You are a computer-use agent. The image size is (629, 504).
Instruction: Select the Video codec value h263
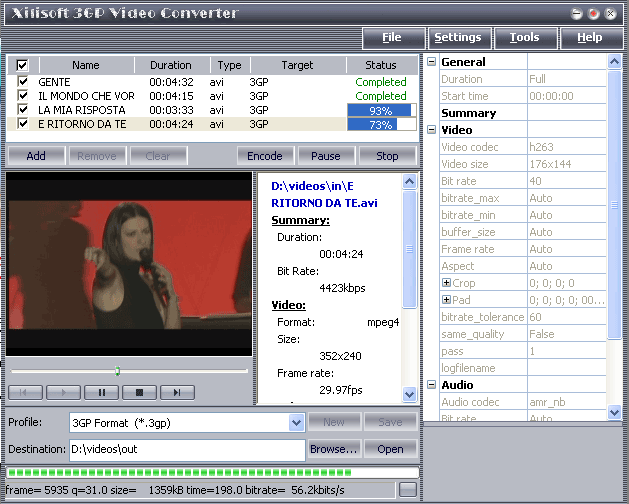click(542, 147)
